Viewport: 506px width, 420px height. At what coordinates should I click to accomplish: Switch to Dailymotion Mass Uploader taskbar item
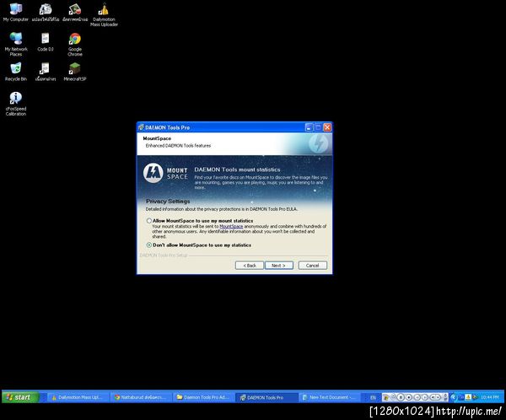pyautogui.click(x=77, y=397)
